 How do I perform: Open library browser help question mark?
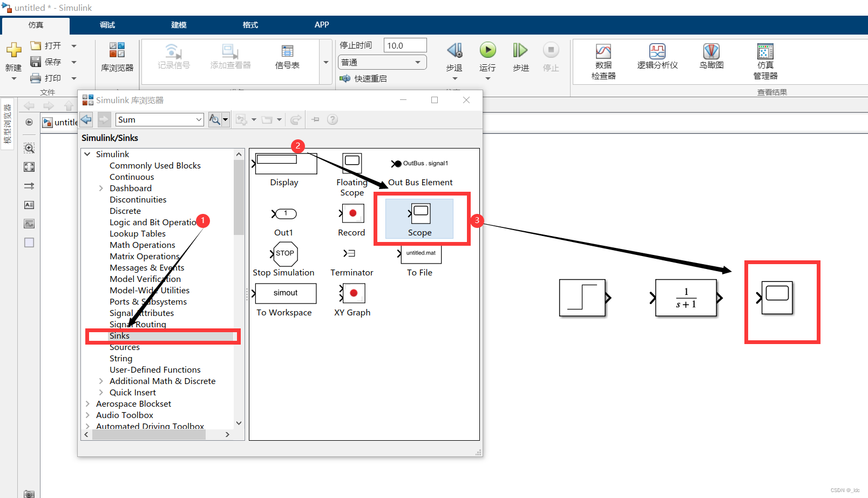333,119
